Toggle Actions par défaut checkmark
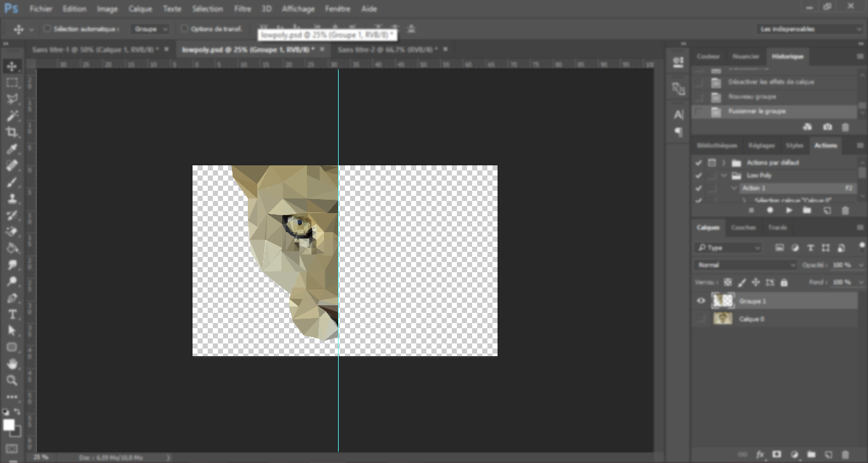 pyautogui.click(x=699, y=163)
